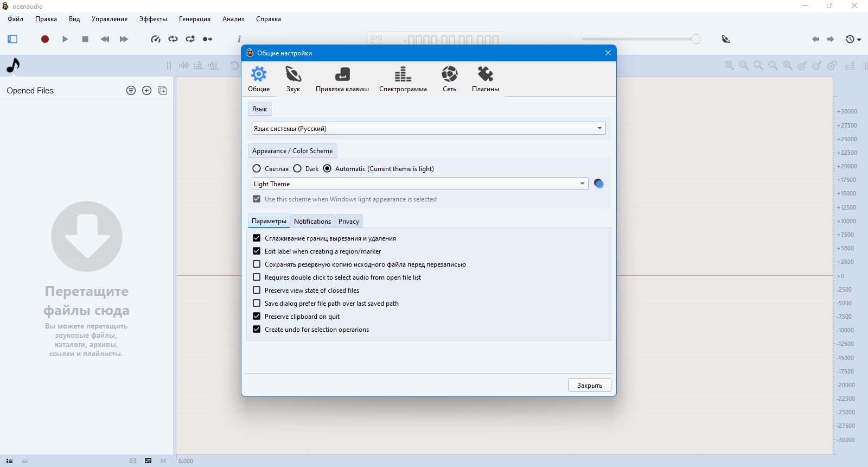Enable Save dialog prefer file path checkbox
This screenshot has width=868, height=467.
click(257, 303)
